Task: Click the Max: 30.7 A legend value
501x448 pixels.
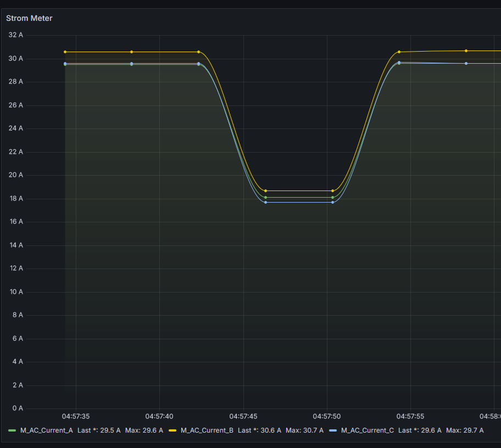Action: (x=304, y=430)
